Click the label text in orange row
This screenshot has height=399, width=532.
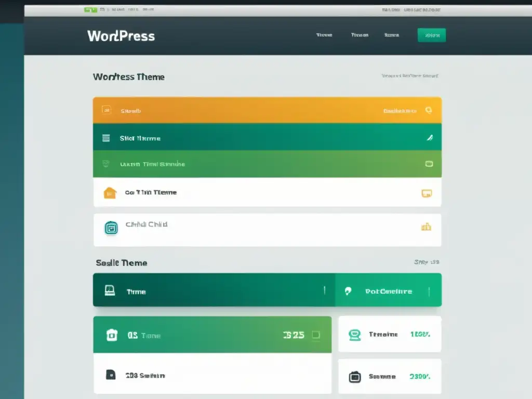point(130,111)
